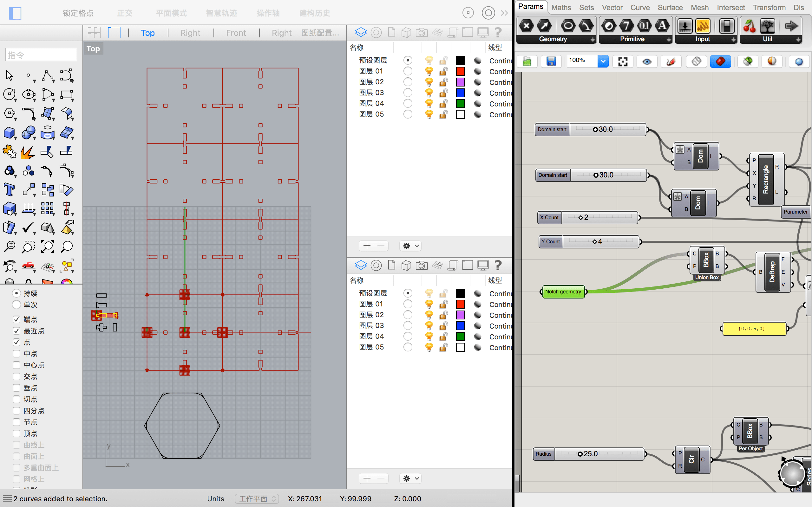Select the Text tool in Rhino toolbar

tap(10, 190)
